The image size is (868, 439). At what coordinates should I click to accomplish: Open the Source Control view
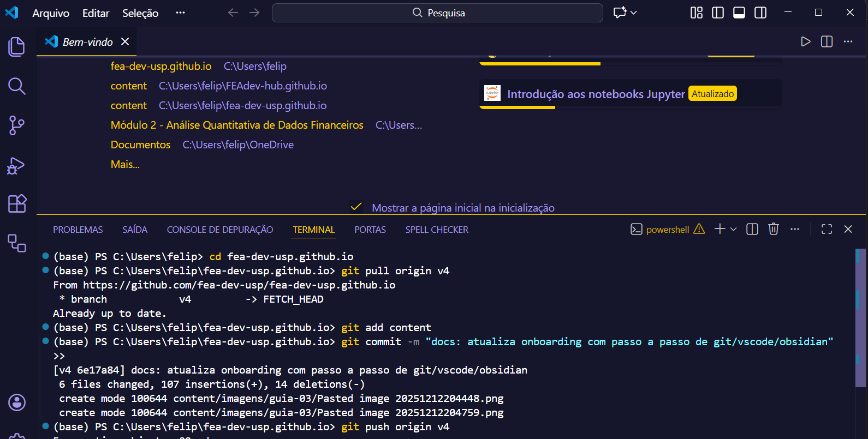(16, 125)
